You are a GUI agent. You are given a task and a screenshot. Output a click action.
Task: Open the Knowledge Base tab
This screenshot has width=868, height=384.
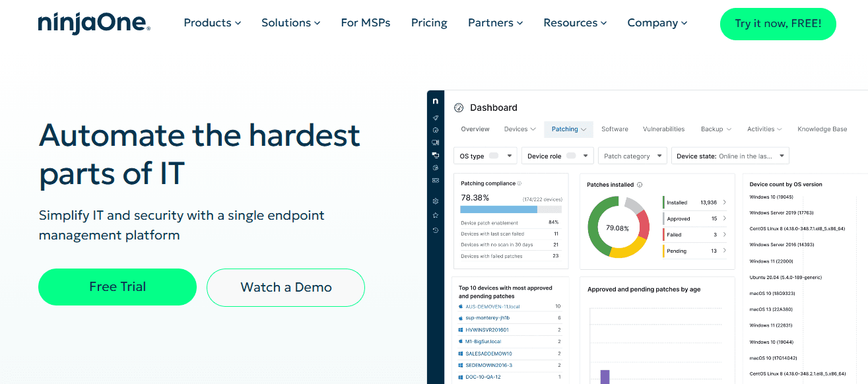pos(822,129)
